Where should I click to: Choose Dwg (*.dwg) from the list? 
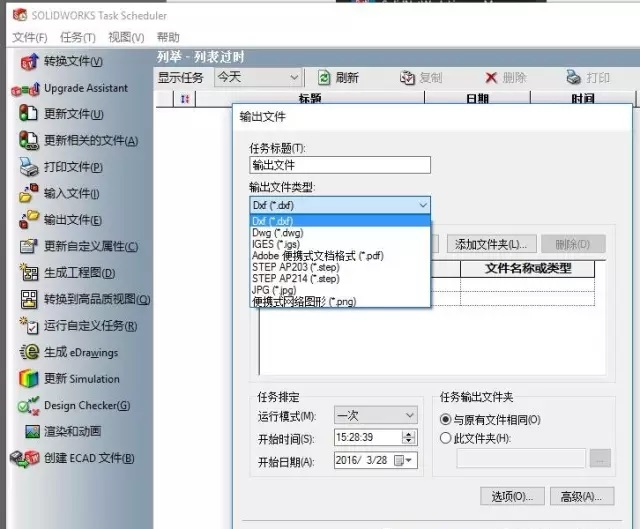point(340,233)
